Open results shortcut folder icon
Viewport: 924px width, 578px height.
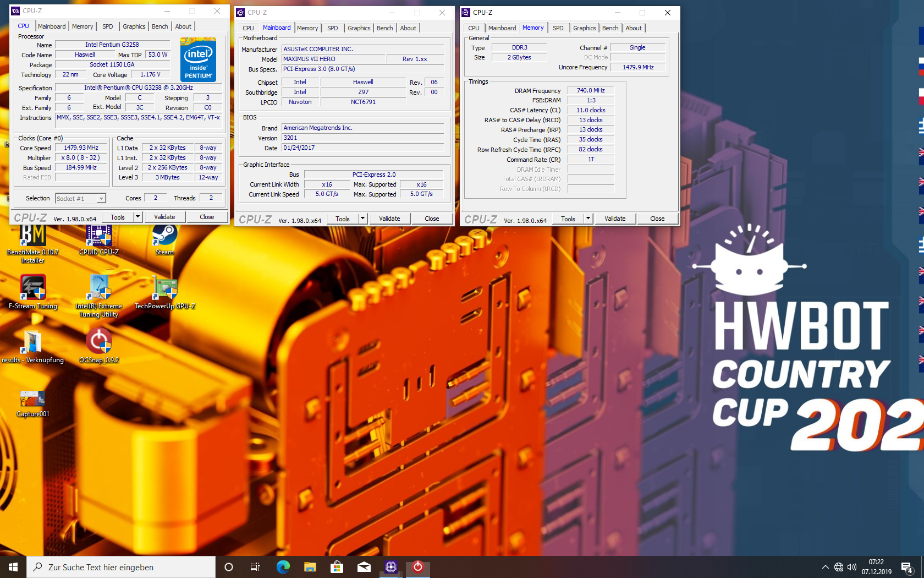(33, 346)
